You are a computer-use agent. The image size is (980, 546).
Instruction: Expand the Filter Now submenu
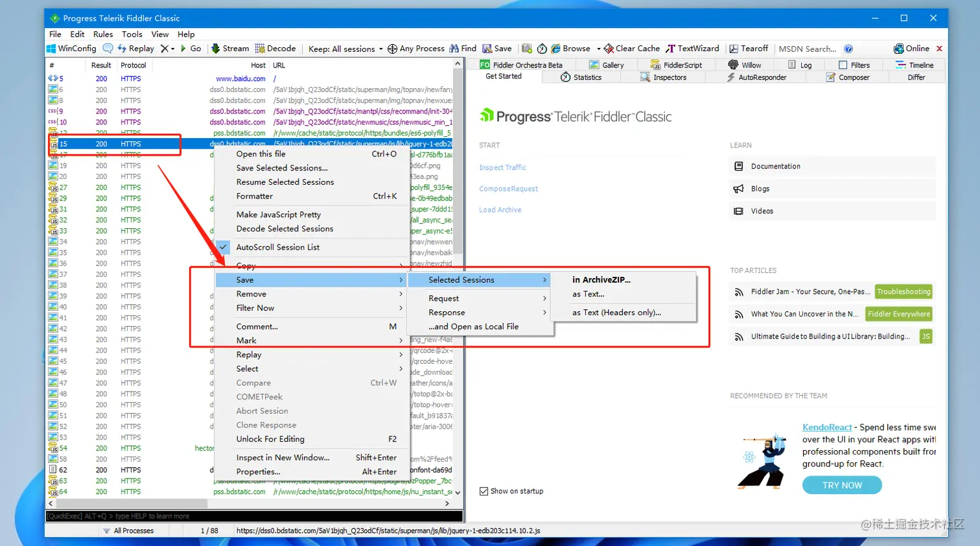[x=310, y=308]
